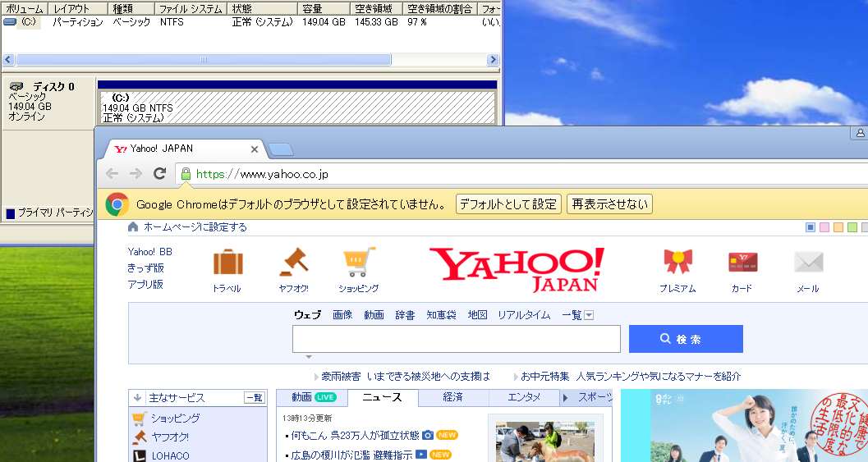
Task: Click the Chrome back arrow
Action: [x=112, y=174]
